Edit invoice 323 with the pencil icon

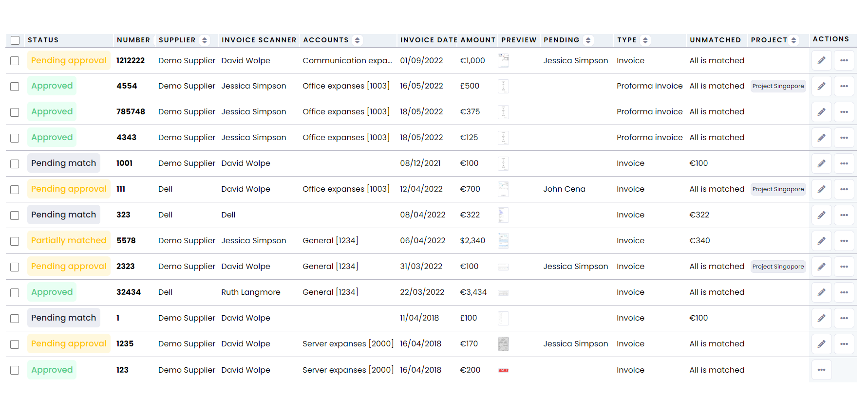(821, 215)
